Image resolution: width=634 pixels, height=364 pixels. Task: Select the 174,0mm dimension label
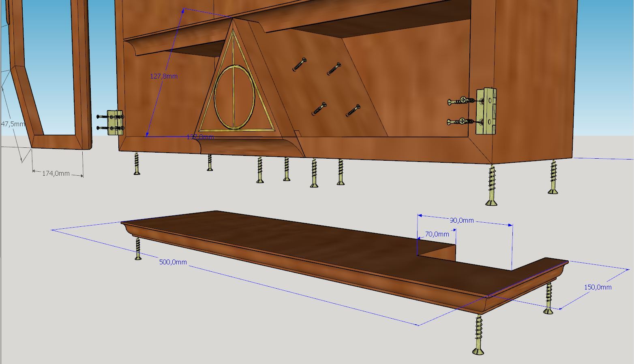click(x=56, y=173)
